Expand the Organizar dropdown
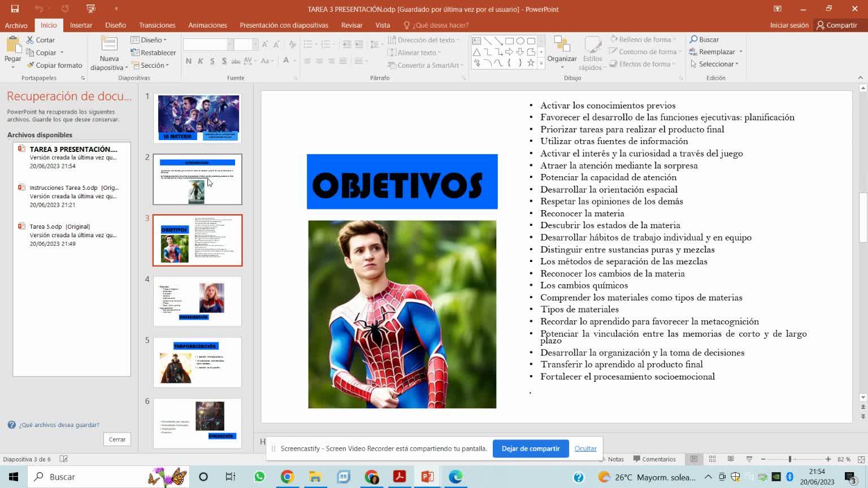The image size is (868, 488). pyautogui.click(x=562, y=59)
